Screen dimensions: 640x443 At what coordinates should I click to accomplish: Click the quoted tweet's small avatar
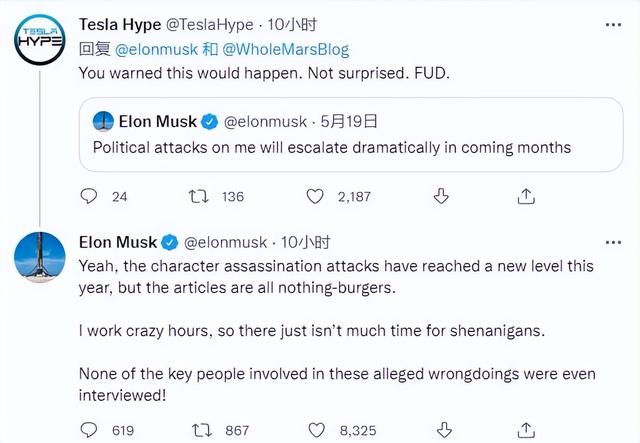102,122
